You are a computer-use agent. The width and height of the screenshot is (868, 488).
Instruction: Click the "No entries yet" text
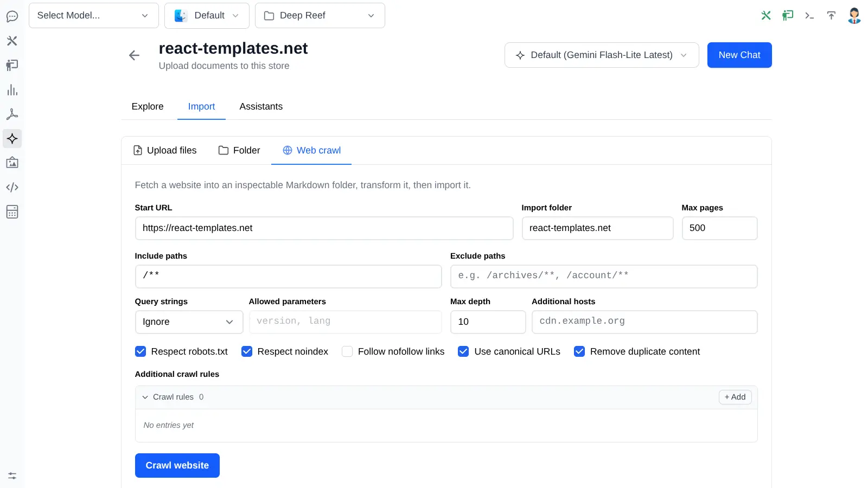coord(169,426)
